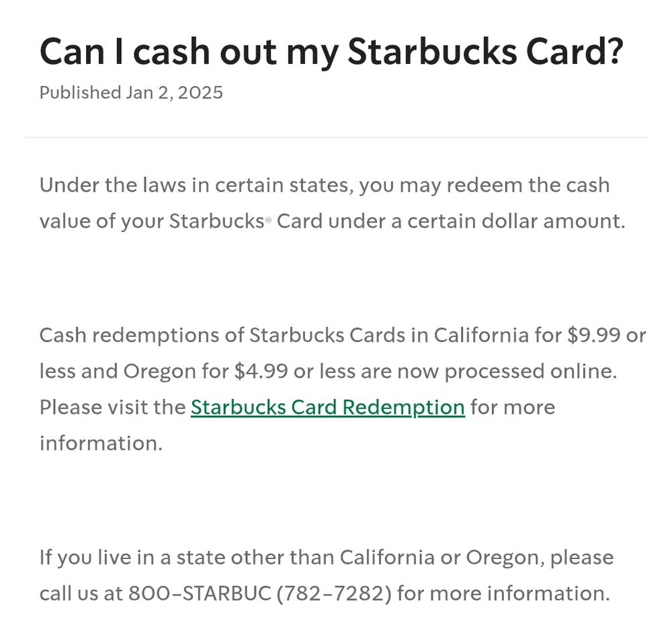Open the Starbucks Card Redemption link
Viewport: 672px width, 637px height.
[x=328, y=407]
